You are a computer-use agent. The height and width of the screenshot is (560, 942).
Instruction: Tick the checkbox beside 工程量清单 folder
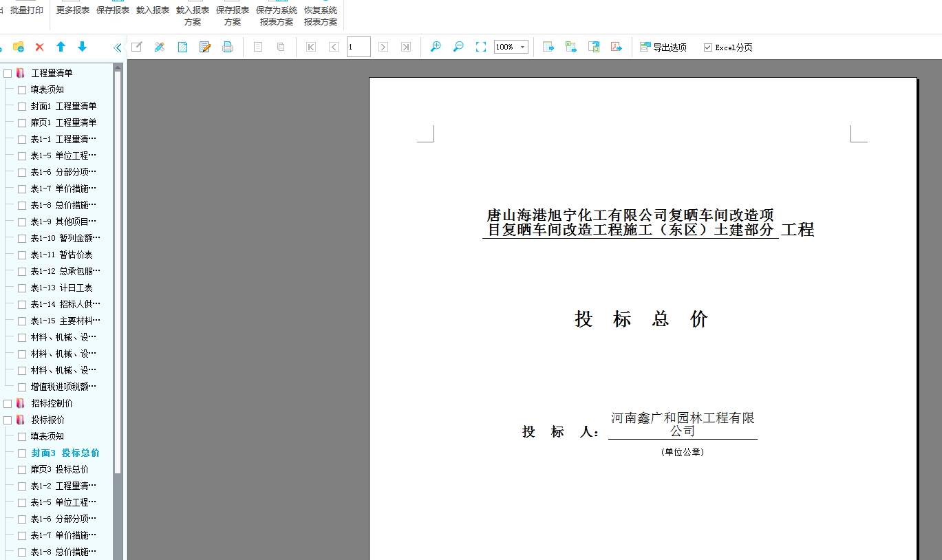[x=8, y=73]
